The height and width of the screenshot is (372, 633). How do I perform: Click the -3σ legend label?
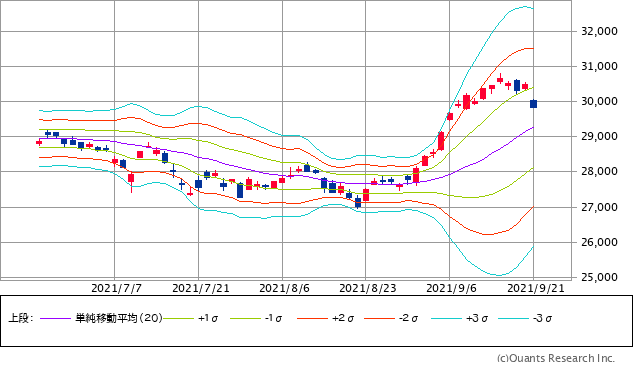click(542, 318)
